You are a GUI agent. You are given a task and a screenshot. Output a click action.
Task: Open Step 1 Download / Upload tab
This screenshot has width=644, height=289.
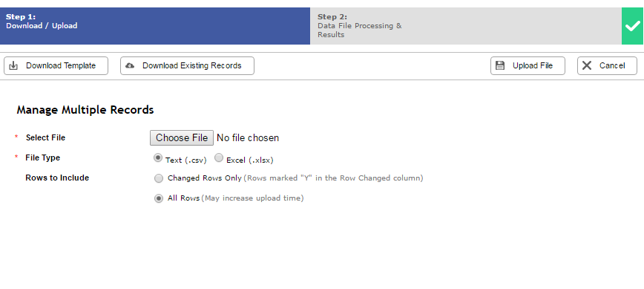[155, 26]
